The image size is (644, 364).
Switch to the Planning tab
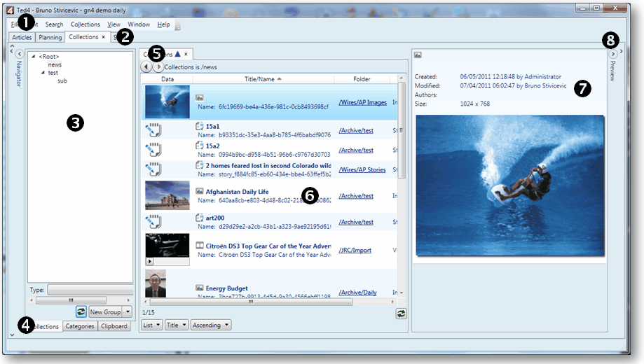click(x=50, y=37)
